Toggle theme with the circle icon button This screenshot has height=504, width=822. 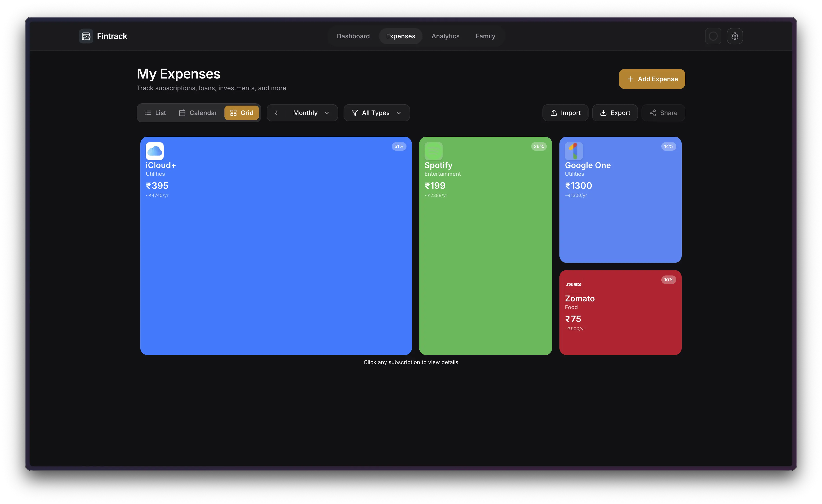[713, 36]
